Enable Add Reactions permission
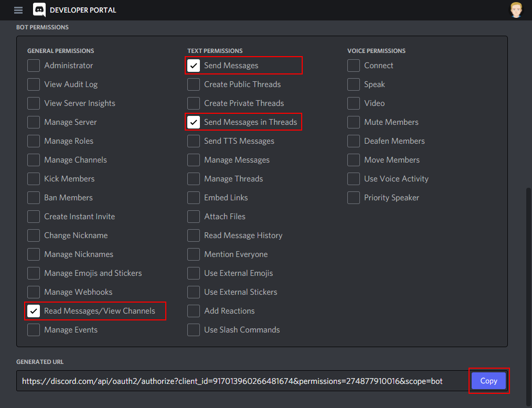The image size is (532, 408). pos(194,311)
